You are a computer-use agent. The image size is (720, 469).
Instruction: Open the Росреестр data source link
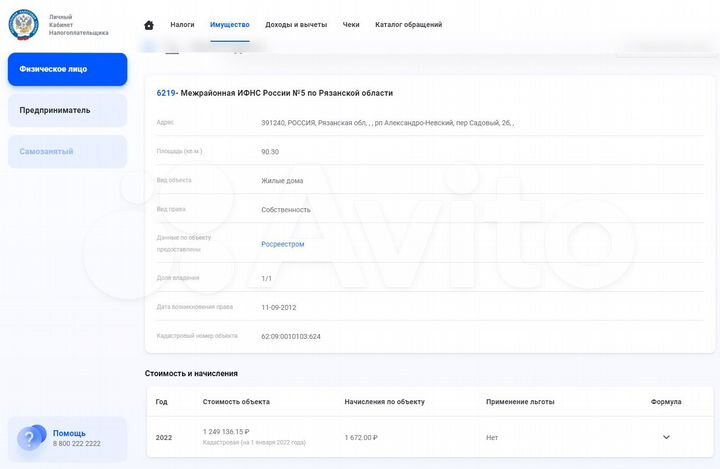pos(282,244)
